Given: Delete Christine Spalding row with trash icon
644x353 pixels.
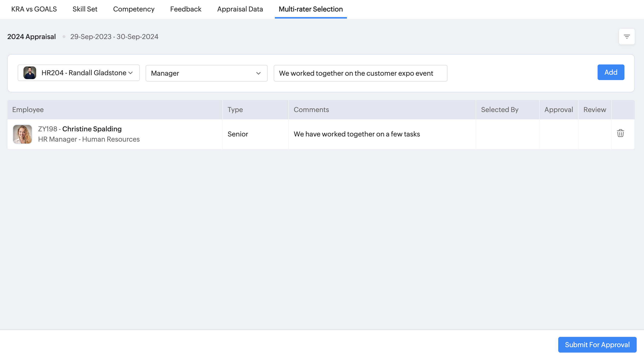Looking at the screenshot, I should (x=620, y=133).
